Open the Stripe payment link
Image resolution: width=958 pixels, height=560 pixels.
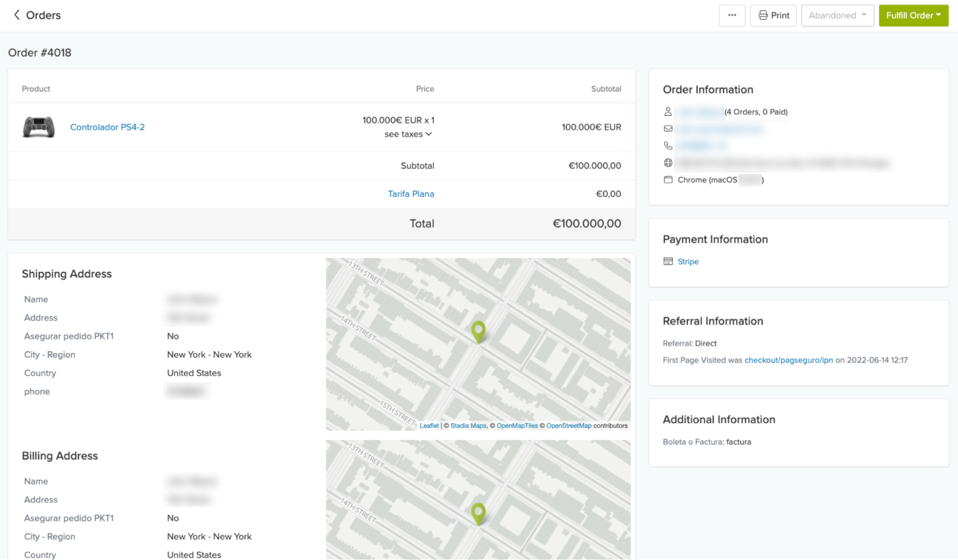coord(688,262)
